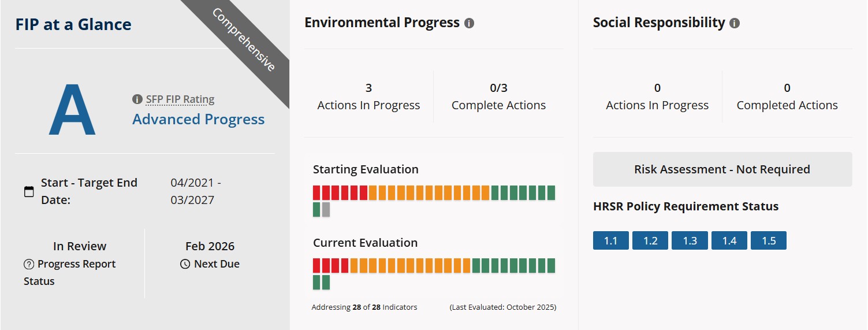Viewport: 868px width, 330px height.
Task: Select HRSR policy requirement 1.1
Action: tap(610, 241)
